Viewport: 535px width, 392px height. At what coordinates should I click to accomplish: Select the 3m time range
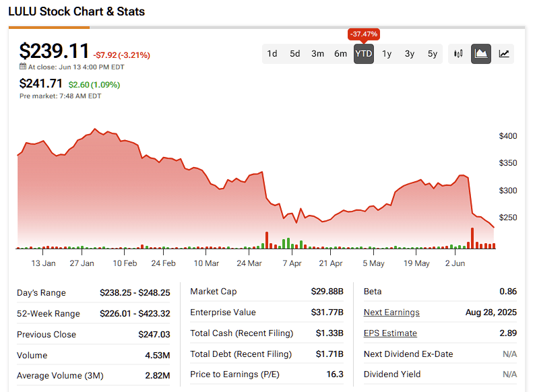[x=317, y=54]
